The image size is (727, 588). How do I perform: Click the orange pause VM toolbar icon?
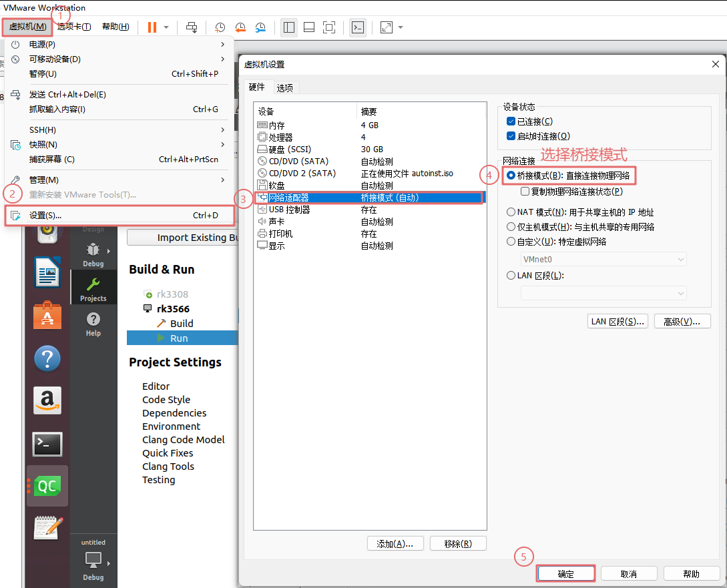coord(152,27)
